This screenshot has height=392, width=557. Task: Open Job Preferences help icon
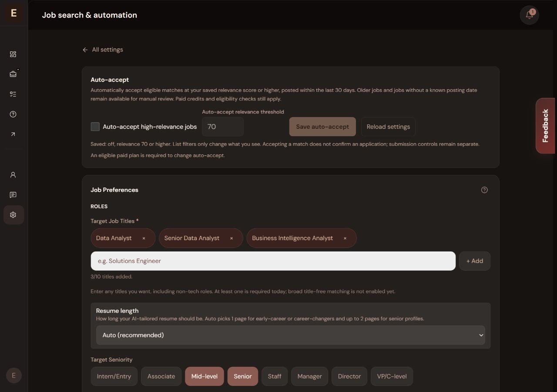pyautogui.click(x=484, y=190)
